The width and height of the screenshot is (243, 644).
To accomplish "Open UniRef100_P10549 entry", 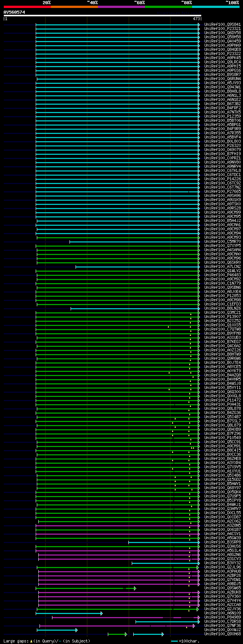I will (x=222, y=438).
